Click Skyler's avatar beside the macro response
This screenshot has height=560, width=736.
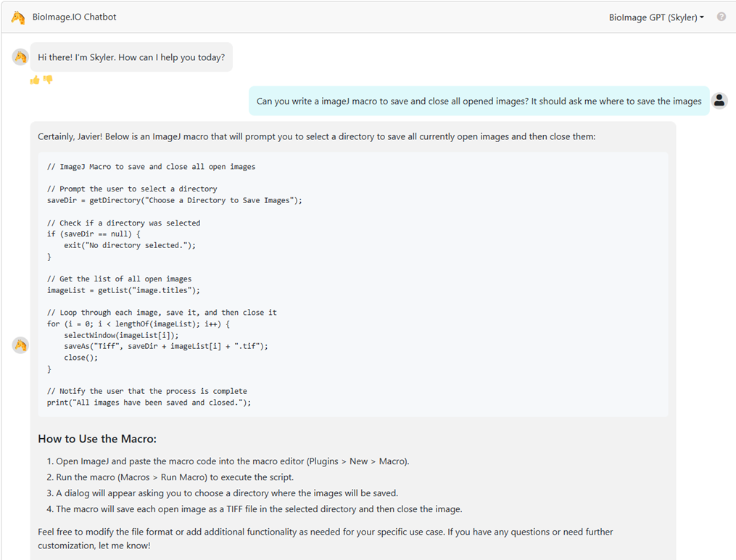(20, 345)
